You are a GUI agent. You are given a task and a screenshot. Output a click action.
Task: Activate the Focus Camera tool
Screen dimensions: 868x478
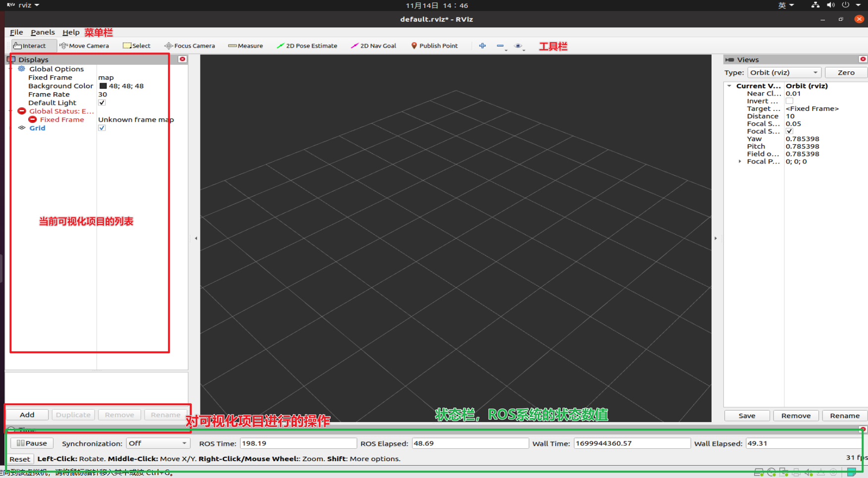click(190, 46)
